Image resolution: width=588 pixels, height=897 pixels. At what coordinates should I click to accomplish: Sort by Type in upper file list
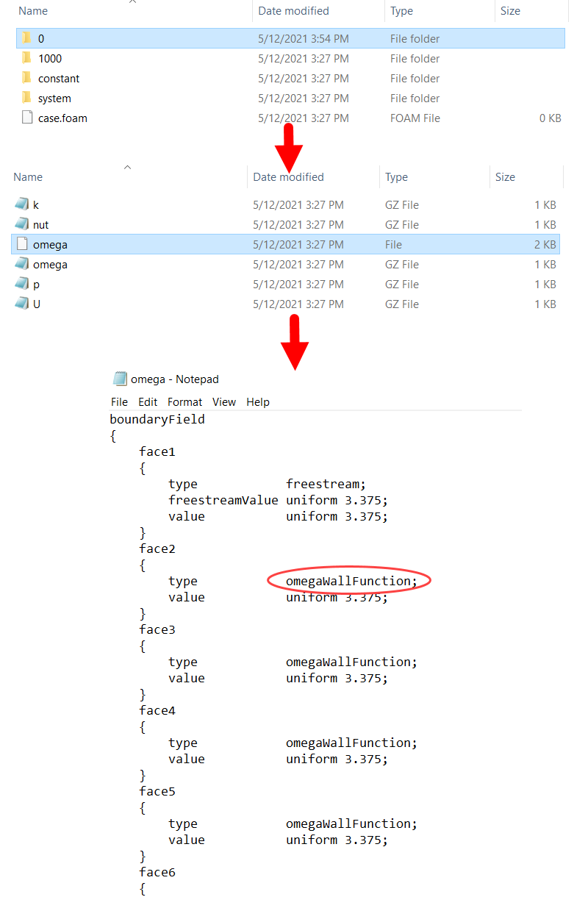coord(401,11)
